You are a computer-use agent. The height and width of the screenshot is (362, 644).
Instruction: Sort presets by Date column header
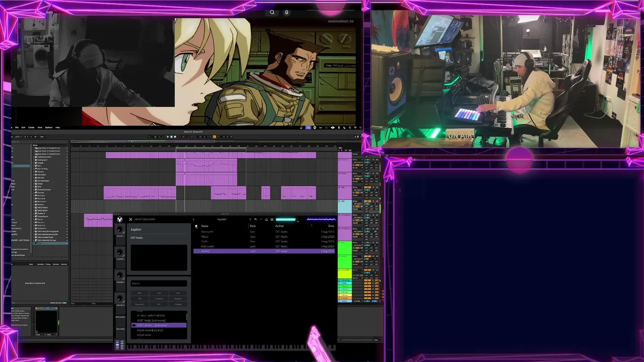[x=331, y=226]
